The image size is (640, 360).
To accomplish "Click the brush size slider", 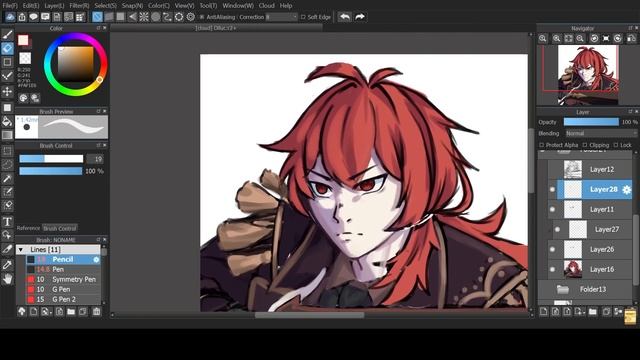I will coord(51,159).
